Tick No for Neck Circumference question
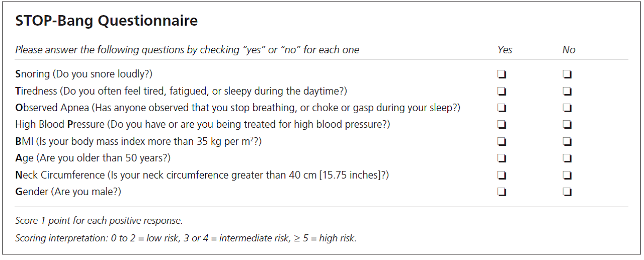Image resolution: width=644 pixels, height=260 pixels. pyautogui.click(x=567, y=176)
